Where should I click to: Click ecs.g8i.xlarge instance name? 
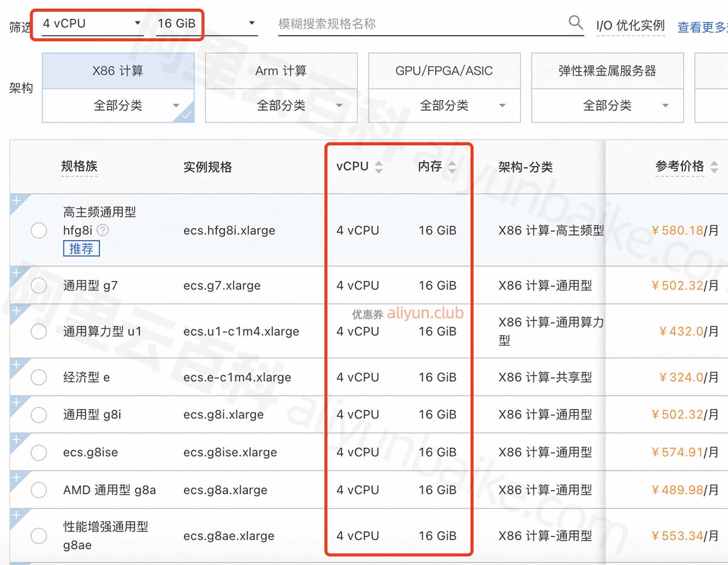pyautogui.click(x=224, y=415)
